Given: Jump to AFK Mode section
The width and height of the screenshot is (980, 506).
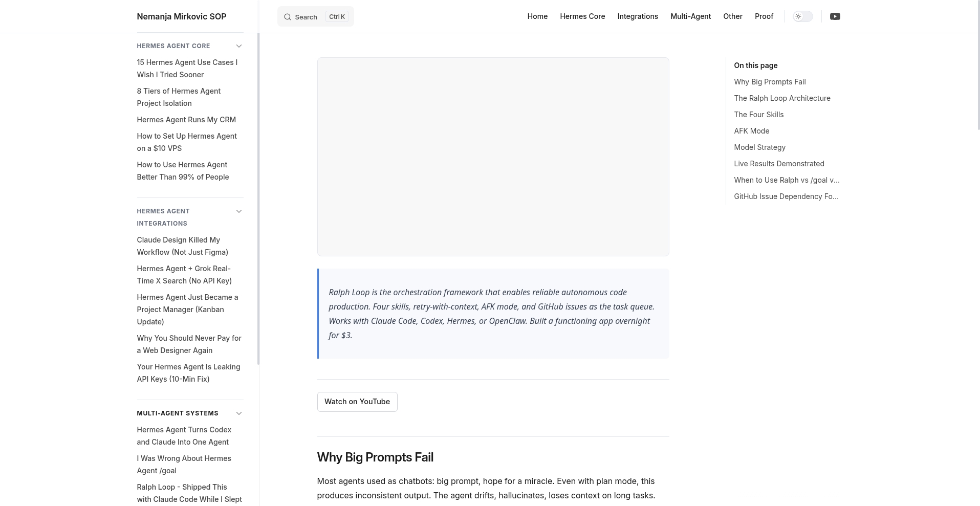Looking at the screenshot, I should point(751,131).
